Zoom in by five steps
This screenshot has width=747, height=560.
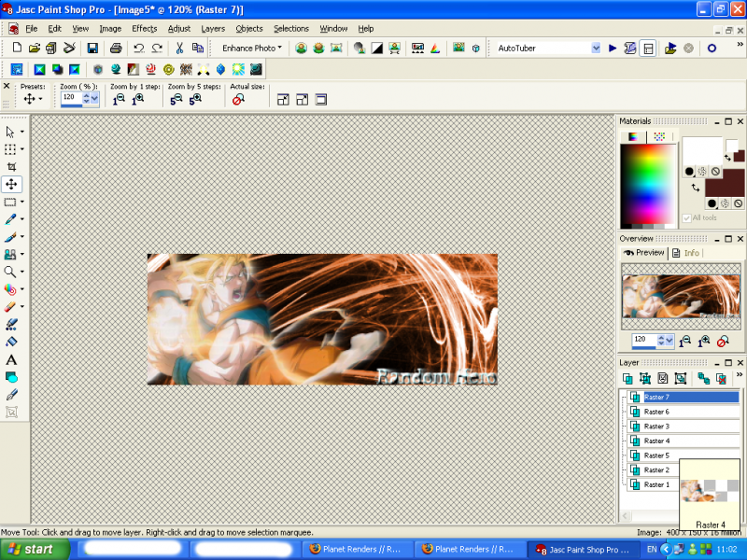click(x=195, y=100)
